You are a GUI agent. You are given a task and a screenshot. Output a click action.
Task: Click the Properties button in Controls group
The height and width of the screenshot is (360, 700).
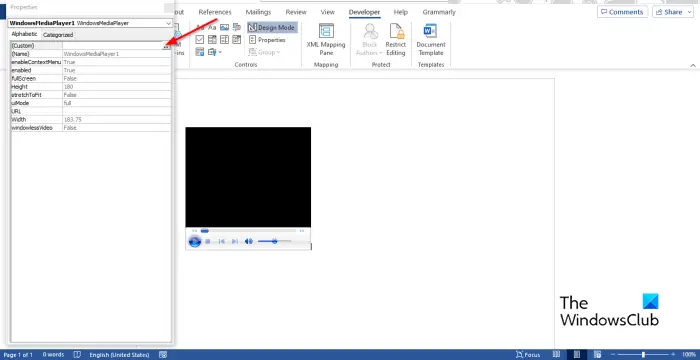click(267, 40)
